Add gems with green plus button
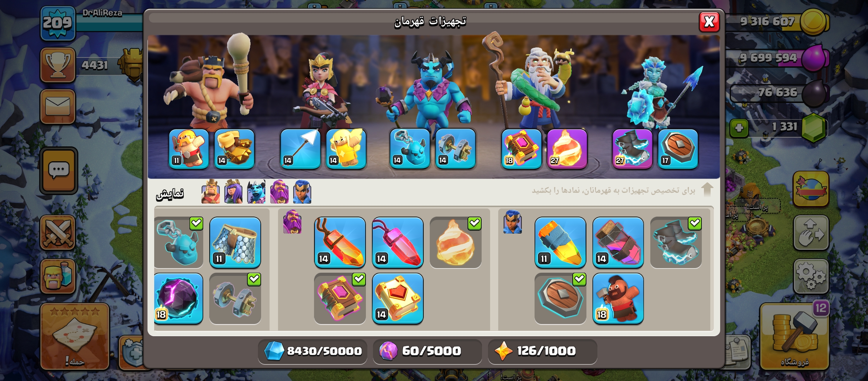 [739, 128]
